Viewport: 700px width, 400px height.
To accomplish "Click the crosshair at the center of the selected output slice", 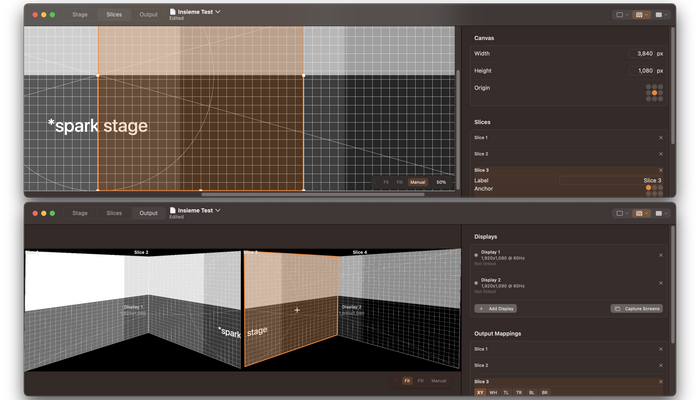I will 297,311.
